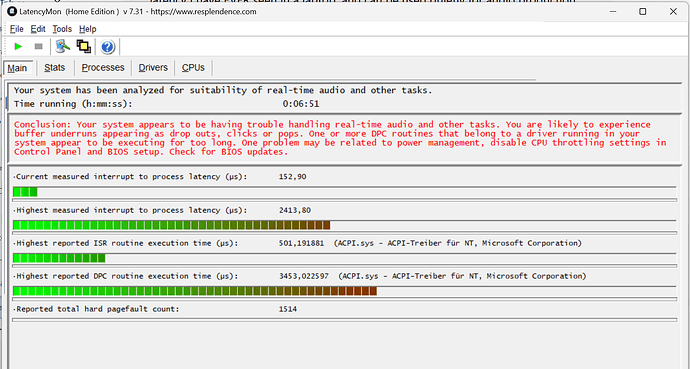Switch to the Processes tab
The width and height of the screenshot is (690, 369).
[103, 68]
